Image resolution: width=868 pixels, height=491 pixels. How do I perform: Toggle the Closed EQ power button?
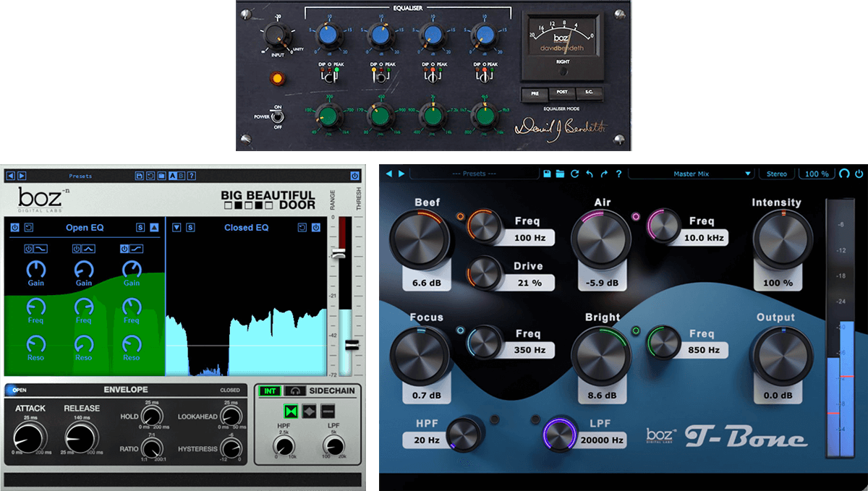[315, 228]
